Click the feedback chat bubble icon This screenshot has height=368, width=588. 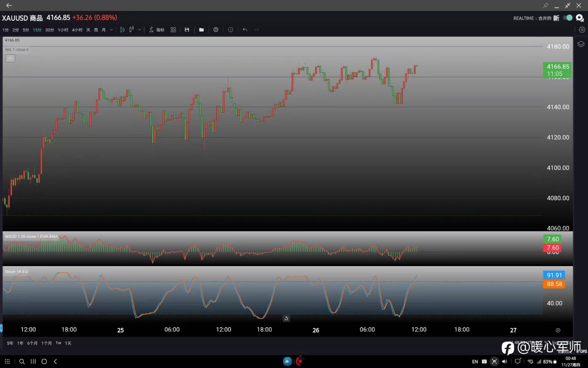[580, 18]
